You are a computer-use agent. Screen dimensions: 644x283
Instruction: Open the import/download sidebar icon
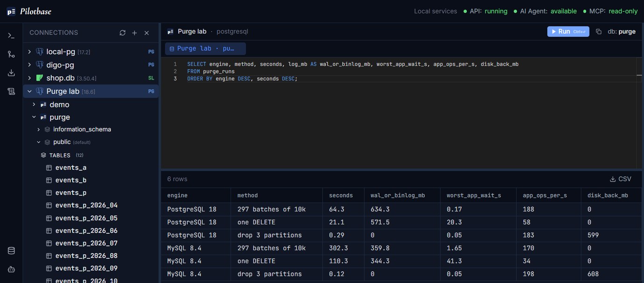tap(11, 73)
